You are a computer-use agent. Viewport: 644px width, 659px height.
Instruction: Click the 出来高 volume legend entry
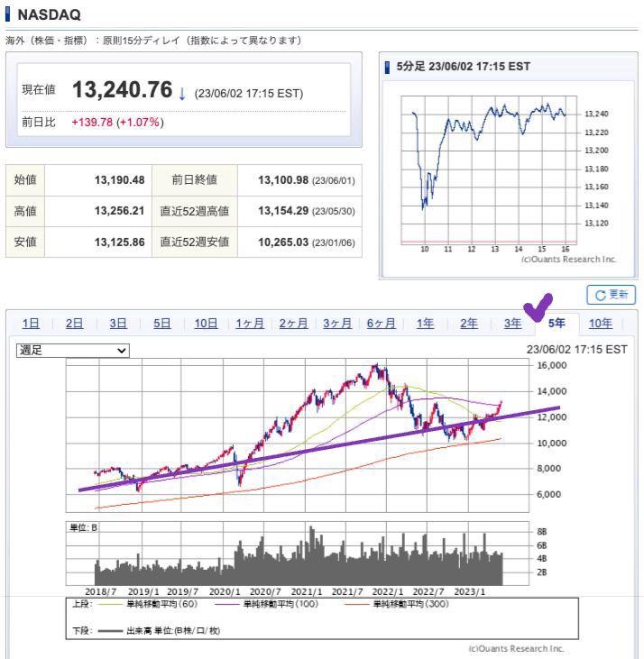click(159, 630)
